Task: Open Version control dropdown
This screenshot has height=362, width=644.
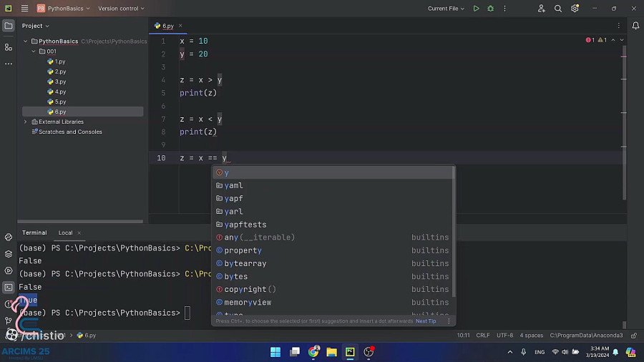Action: click(x=121, y=8)
